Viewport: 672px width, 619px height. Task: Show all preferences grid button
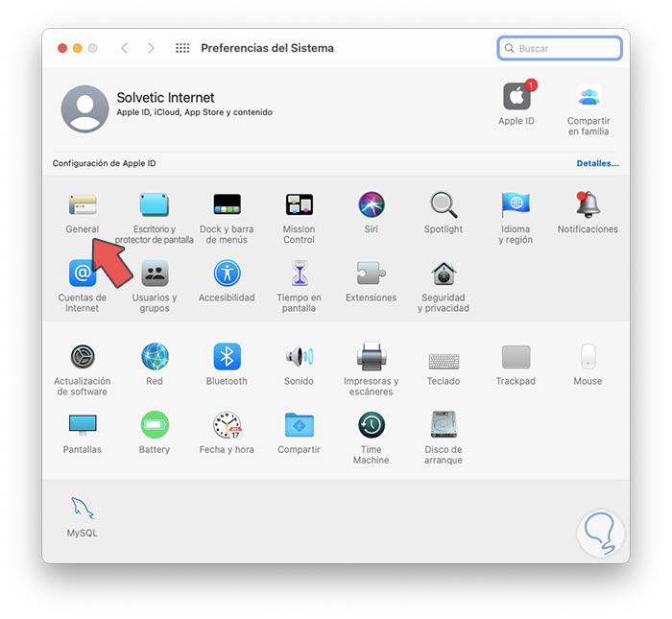pyautogui.click(x=182, y=48)
